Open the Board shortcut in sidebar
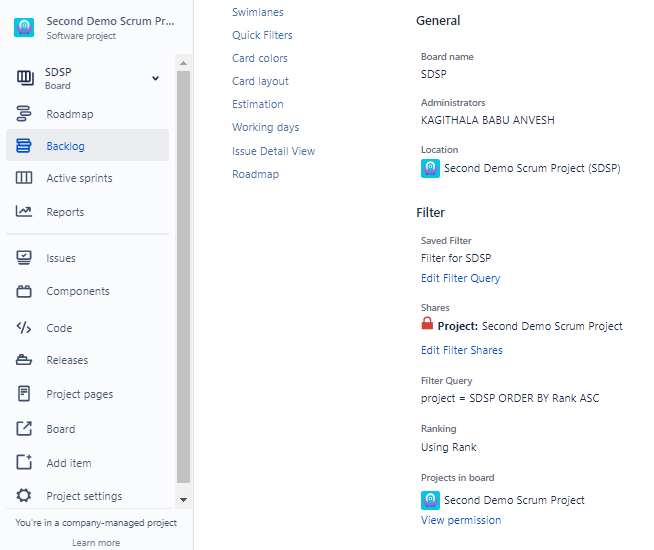Viewport: 654px width, 550px height. [61, 429]
